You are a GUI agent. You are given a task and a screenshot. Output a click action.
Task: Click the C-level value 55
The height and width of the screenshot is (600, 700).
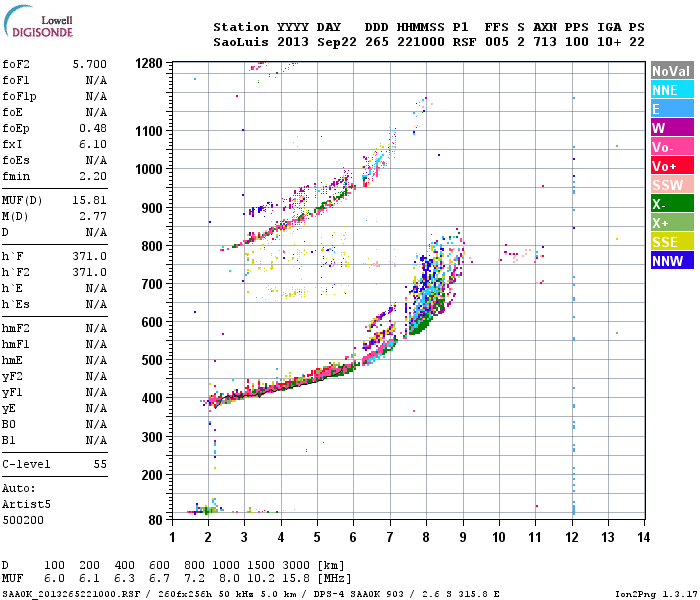click(x=100, y=465)
